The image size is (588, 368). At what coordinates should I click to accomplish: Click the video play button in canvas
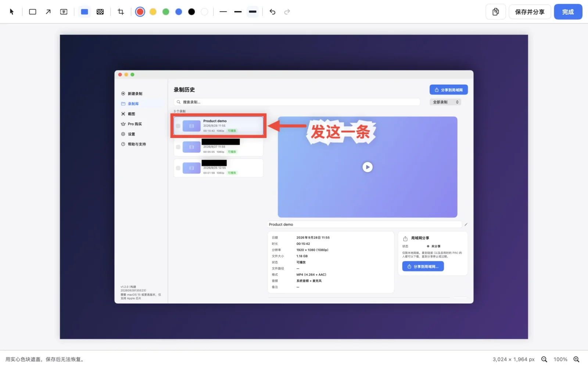(367, 167)
